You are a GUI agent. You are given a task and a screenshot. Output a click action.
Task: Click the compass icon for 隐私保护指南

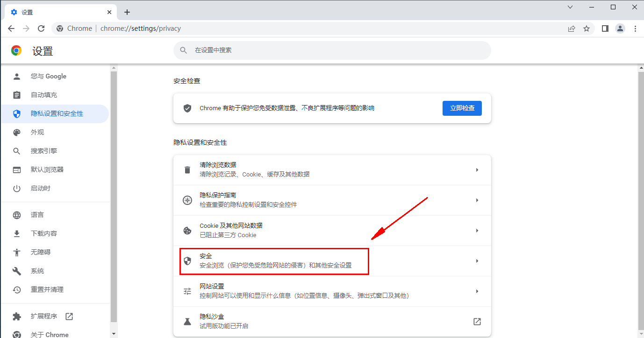[x=187, y=200]
